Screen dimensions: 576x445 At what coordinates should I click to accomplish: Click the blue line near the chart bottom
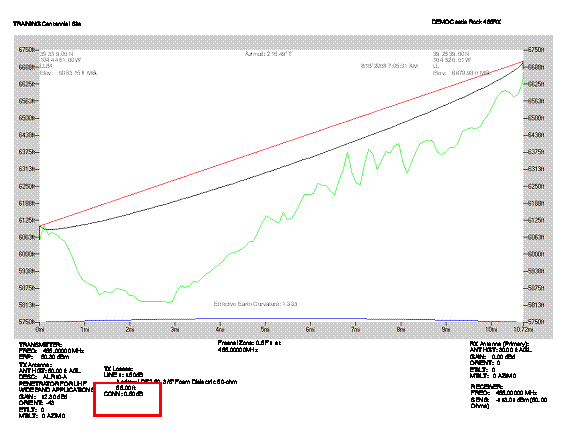[x=281, y=319]
